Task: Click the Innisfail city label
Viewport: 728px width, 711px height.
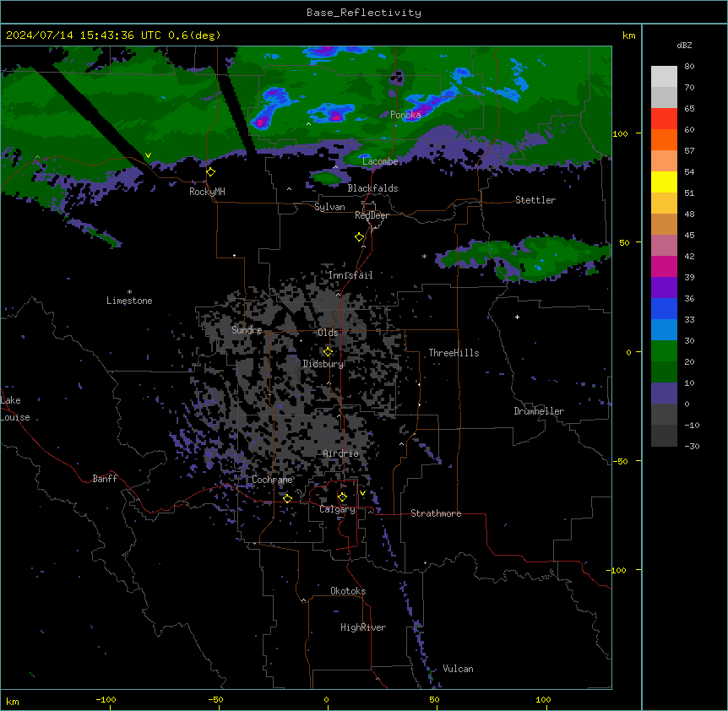Action: tap(350, 275)
